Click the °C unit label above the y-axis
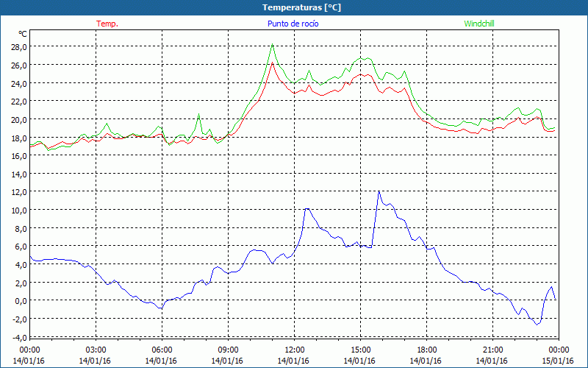This screenshot has height=368, width=588. pos(23,34)
